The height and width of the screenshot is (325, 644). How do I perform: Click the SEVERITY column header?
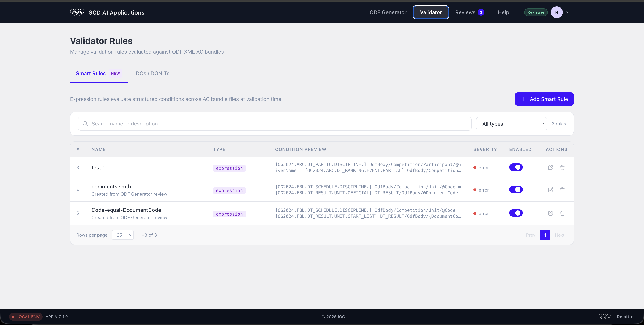click(485, 149)
